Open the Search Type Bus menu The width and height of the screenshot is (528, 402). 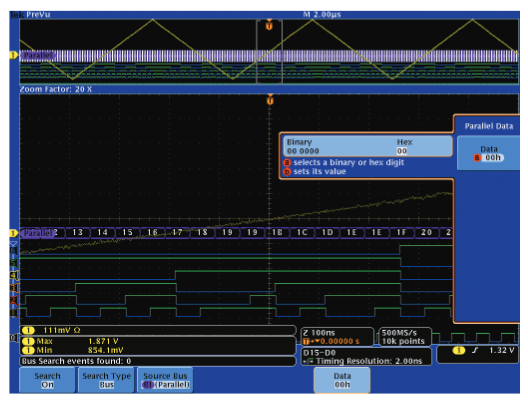click(x=106, y=380)
